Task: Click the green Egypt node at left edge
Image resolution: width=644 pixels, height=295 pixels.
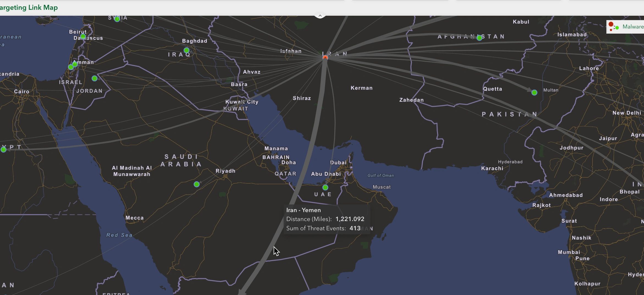Action: [3, 150]
